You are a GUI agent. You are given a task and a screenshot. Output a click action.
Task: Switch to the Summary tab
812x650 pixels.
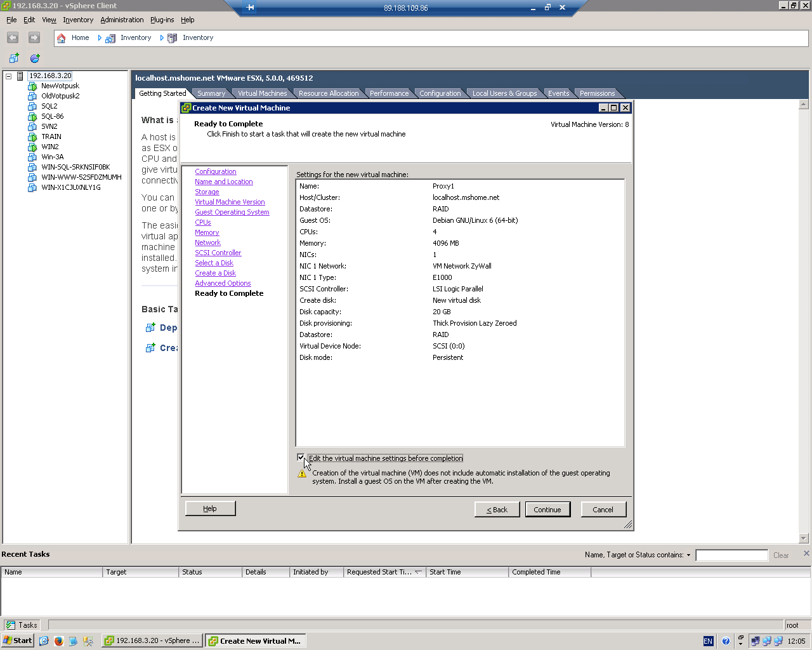(x=211, y=93)
